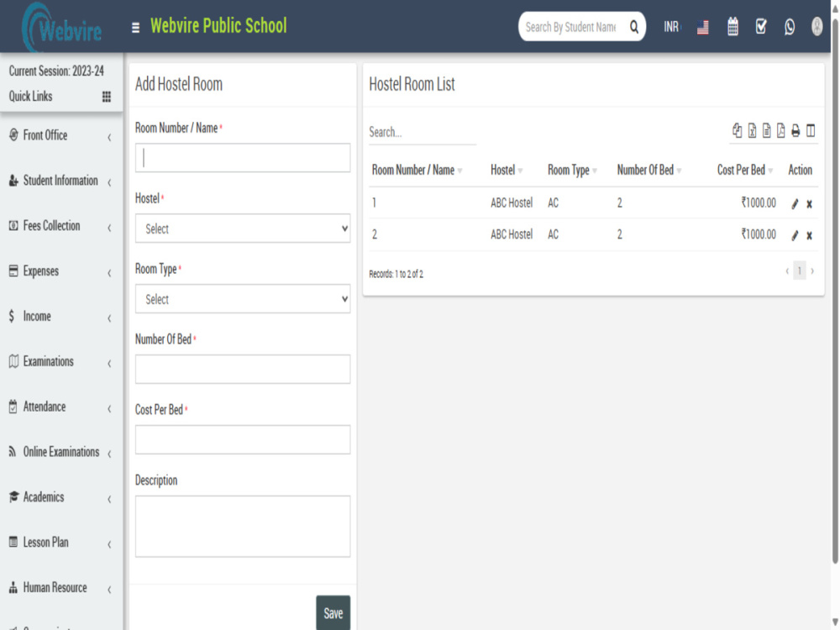Focus the Number Of Bed field
This screenshot has width=840, height=630.
243,369
